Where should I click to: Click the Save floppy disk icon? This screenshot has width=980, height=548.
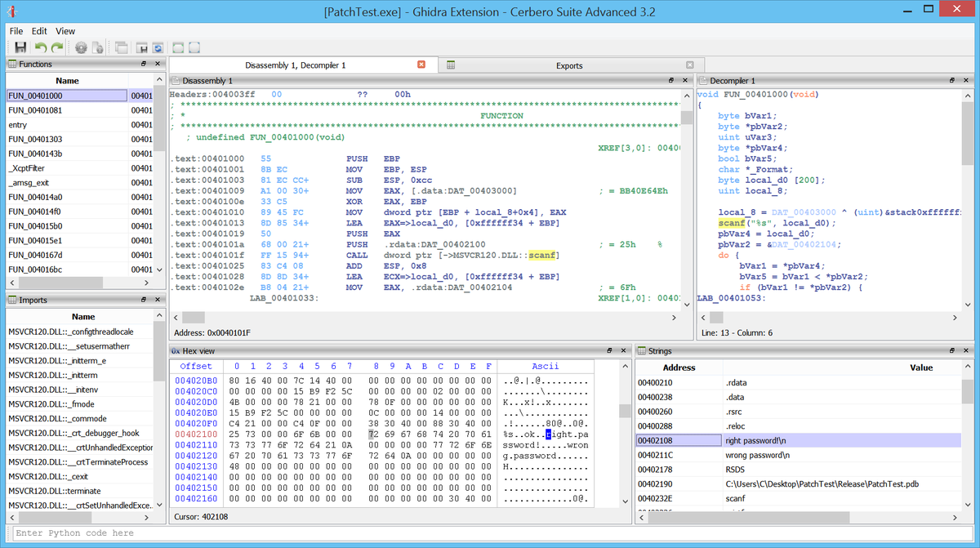[x=20, y=48]
